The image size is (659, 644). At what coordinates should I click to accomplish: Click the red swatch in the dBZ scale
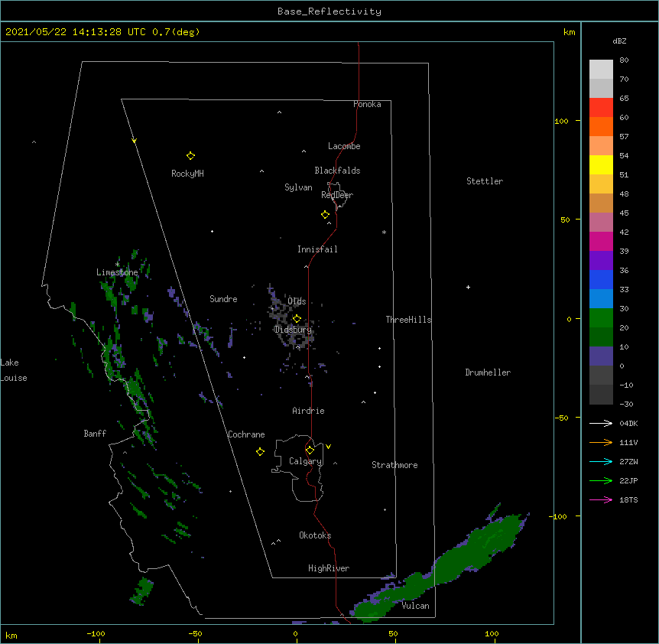point(601,108)
